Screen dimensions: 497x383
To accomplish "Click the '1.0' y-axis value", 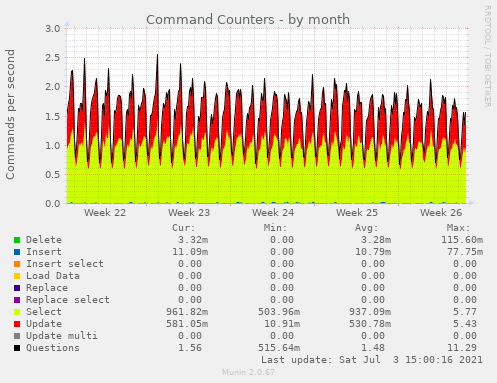I will pyautogui.click(x=53, y=145).
